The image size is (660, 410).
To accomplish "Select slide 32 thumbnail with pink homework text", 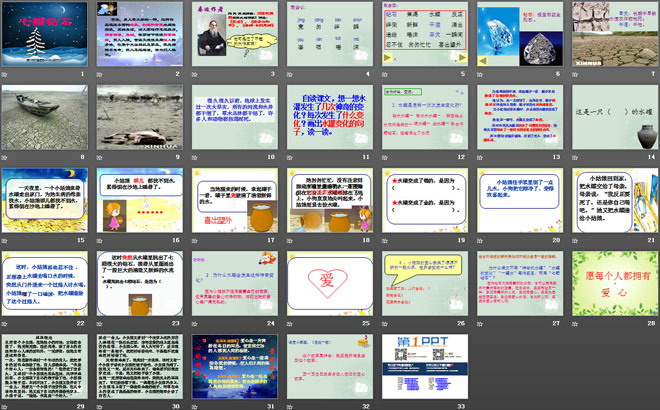I will [330, 367].
